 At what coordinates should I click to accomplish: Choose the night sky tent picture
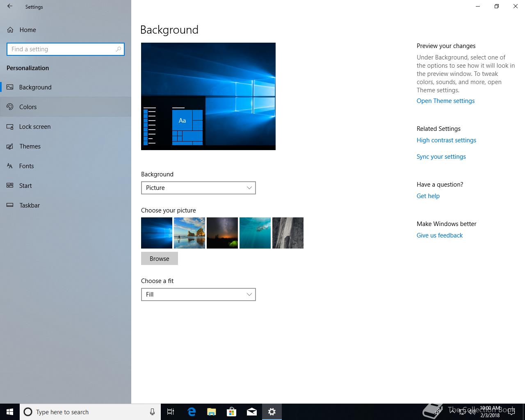222,233
